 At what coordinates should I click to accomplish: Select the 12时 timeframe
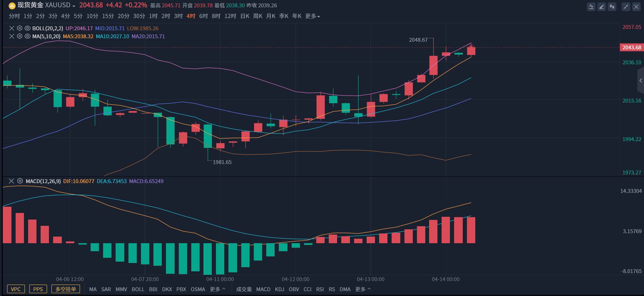(x=230, y=16)
